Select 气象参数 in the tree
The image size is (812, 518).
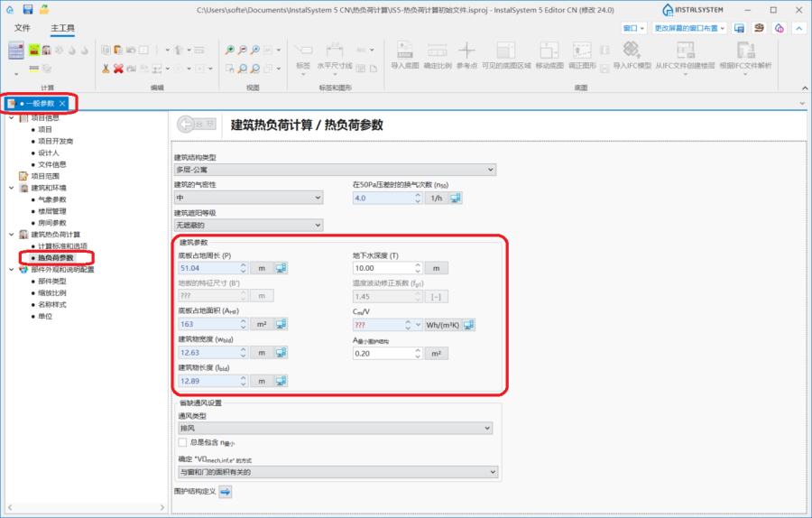coord(51,199)
